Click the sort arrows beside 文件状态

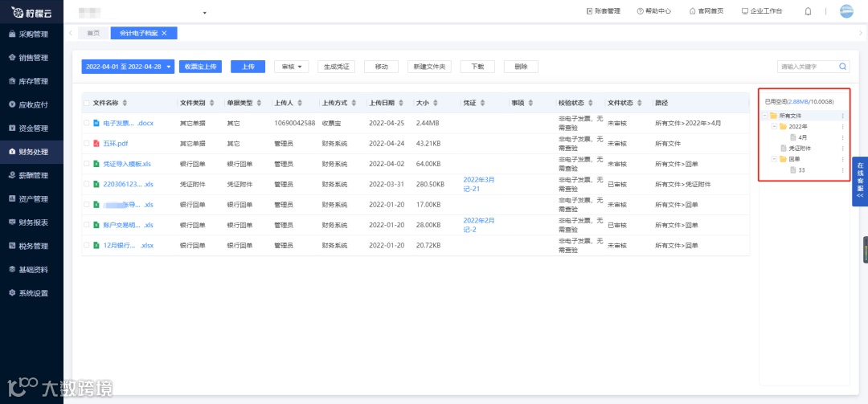point(639,103)
